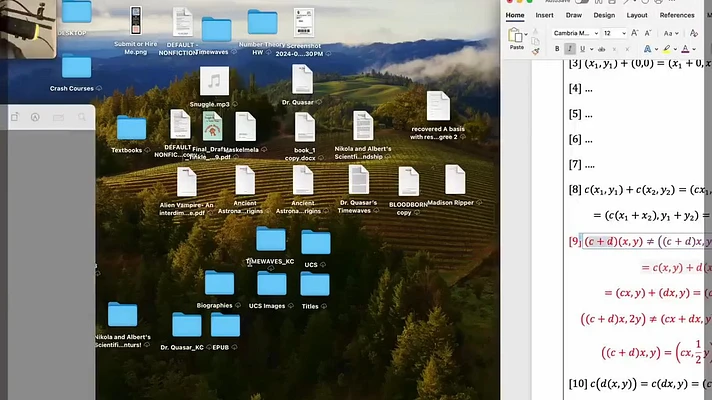
Task: Select the Screenshot 2024 file on the desktop
Action: [x=304, y=23]
